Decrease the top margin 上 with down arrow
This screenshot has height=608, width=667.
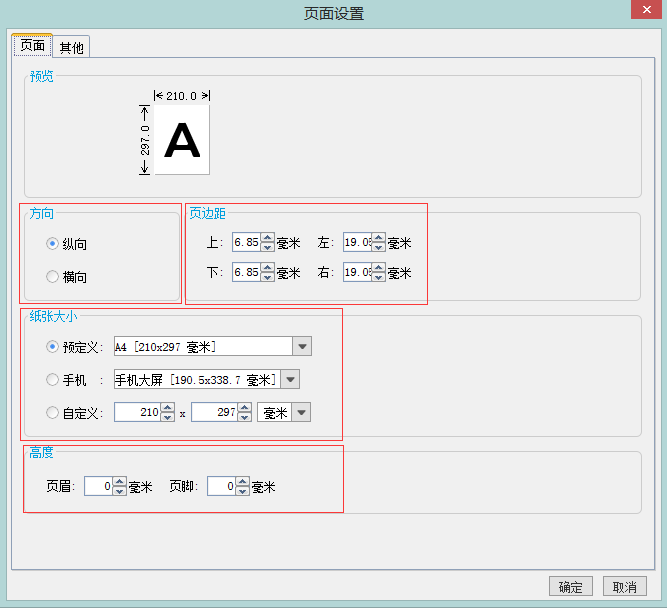coord(268,247)
